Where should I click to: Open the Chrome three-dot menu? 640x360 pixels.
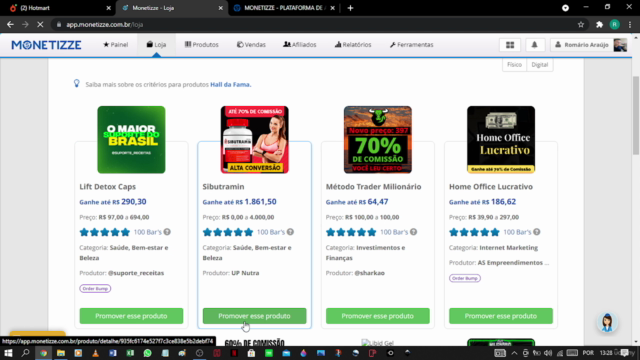[x=630, y=24]
